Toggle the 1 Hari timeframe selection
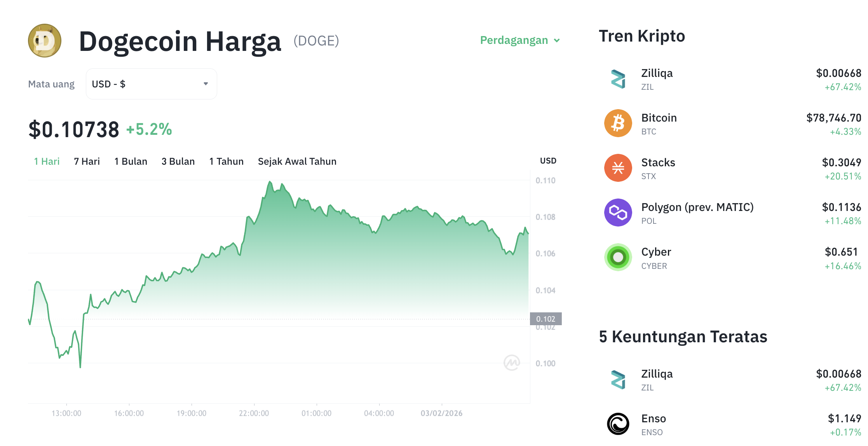The width and height of the screenshot is (868, 446). click(x=47, y=161)
